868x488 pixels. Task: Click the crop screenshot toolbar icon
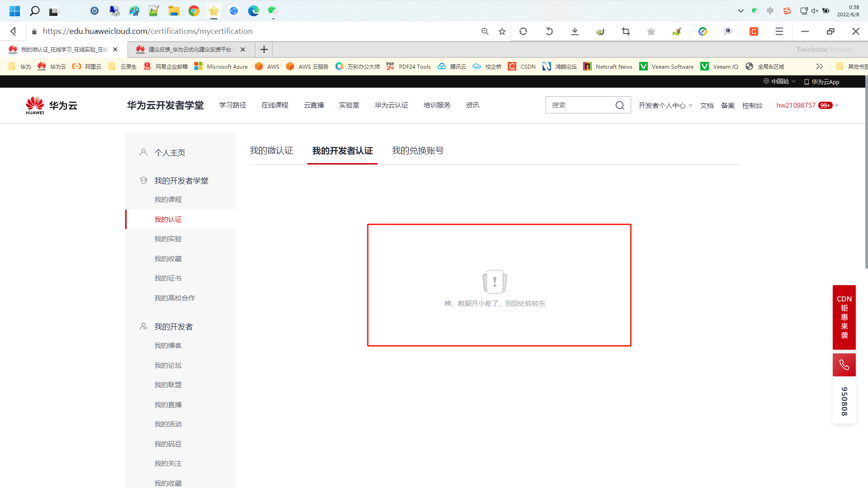(x=626, y=31)
